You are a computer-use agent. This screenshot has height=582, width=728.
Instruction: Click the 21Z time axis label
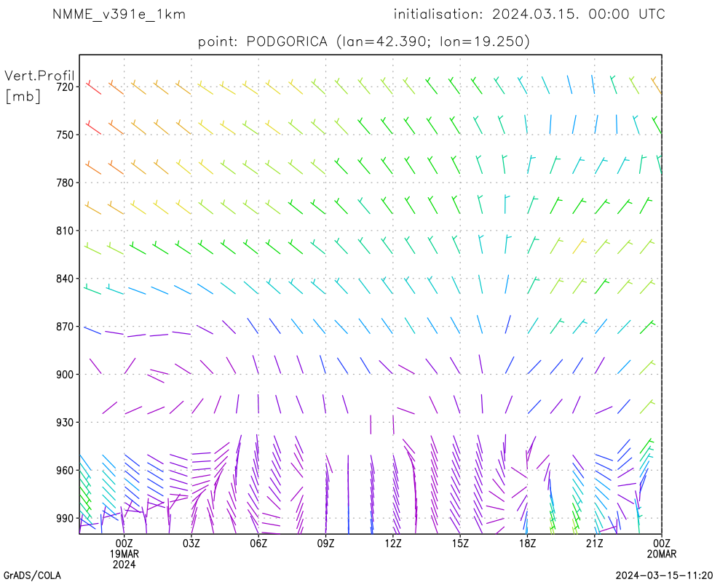(x=594, y=543)
